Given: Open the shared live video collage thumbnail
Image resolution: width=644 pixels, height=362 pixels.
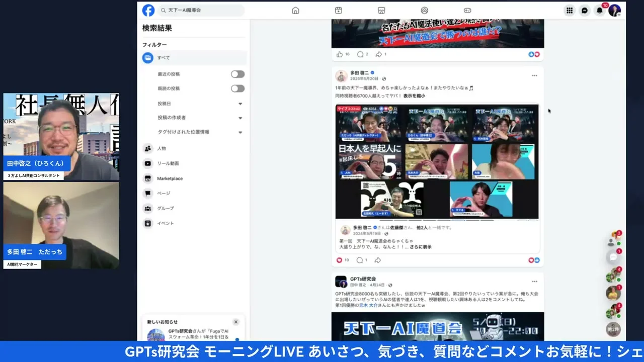Looking at the screenshot, I should click(437, 161).
